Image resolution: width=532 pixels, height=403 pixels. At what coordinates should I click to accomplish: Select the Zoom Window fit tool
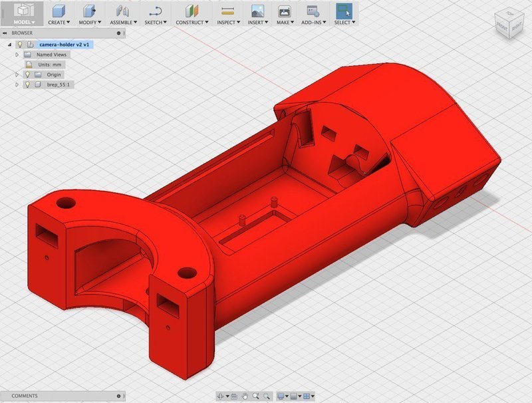point(267,396)
